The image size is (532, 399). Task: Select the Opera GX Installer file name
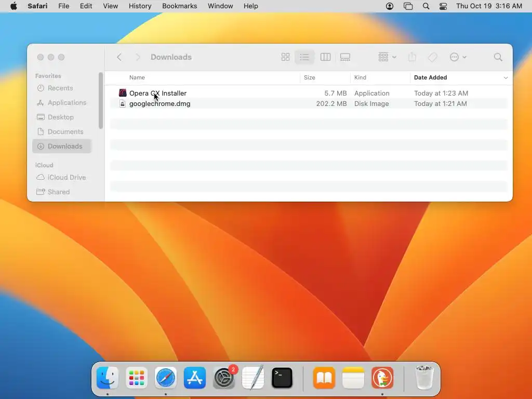click(158, 93)
